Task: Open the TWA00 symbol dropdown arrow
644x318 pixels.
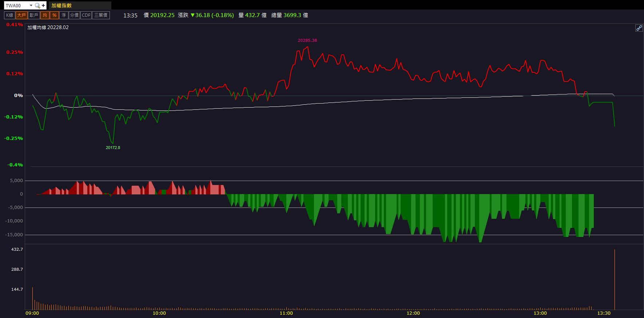Action: coord(31,5)
